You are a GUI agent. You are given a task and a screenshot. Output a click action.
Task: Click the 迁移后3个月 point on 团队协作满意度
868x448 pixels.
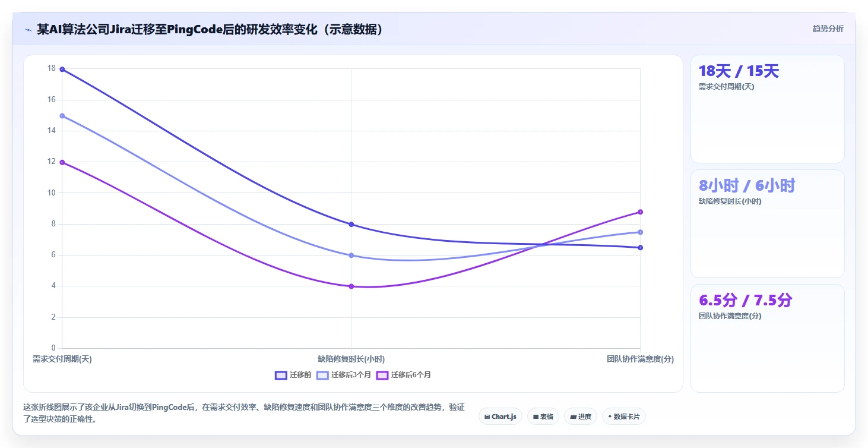click(x=640, y=232)
